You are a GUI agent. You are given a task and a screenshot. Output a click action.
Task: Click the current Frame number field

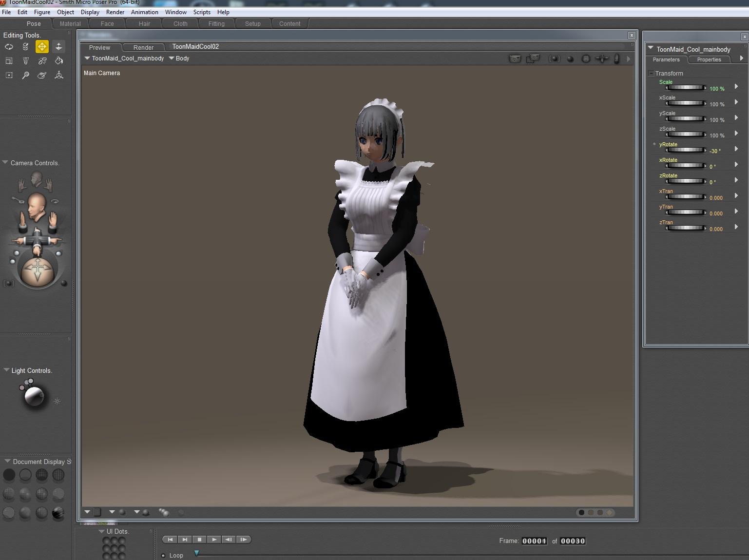534,541
